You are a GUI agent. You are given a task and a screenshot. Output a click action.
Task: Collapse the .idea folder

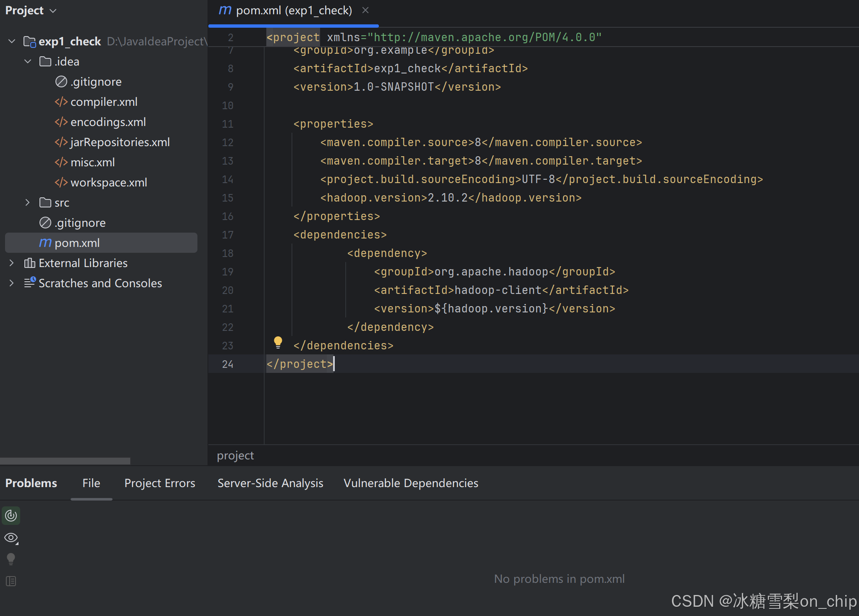(28, 61)
